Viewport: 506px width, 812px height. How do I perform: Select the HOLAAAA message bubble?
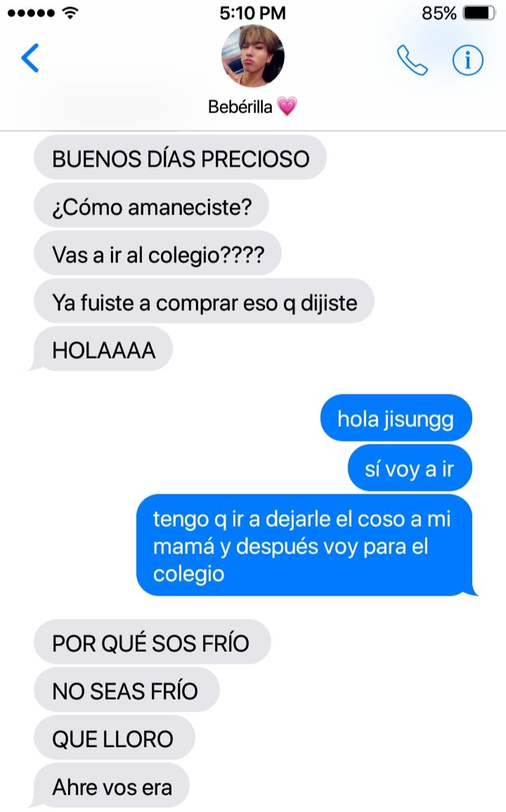point(102,349)
